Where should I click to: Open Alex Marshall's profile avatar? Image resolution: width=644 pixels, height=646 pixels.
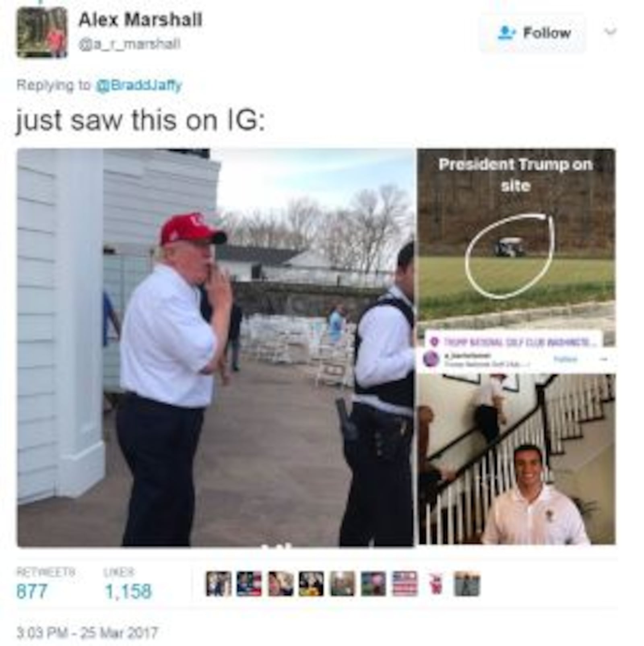(x=42, y=33)
